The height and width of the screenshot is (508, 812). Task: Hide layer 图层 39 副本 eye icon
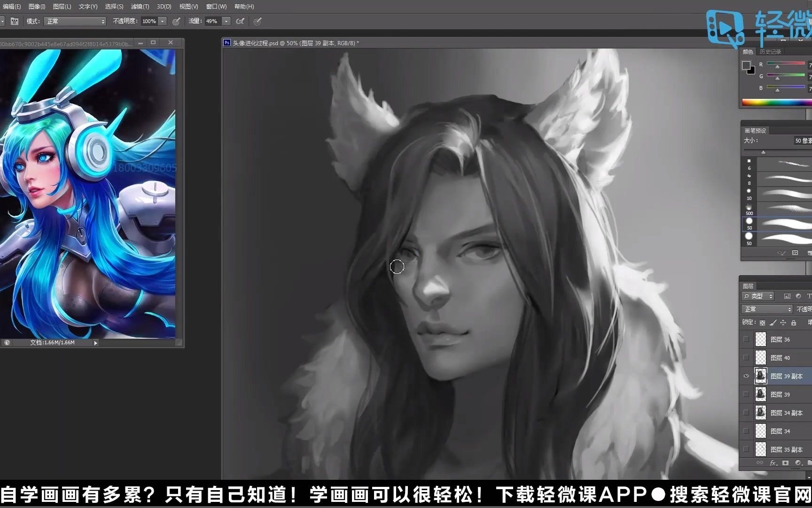click(746, 376)
